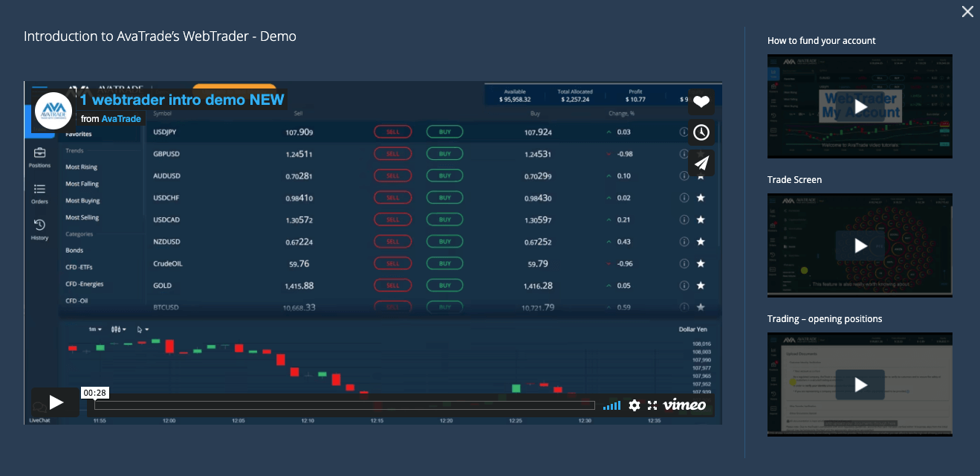The width and height of the screenshot is (980, 476).
Task: Click BUY for CrudeOIL
Action: (x=444, y=263)
